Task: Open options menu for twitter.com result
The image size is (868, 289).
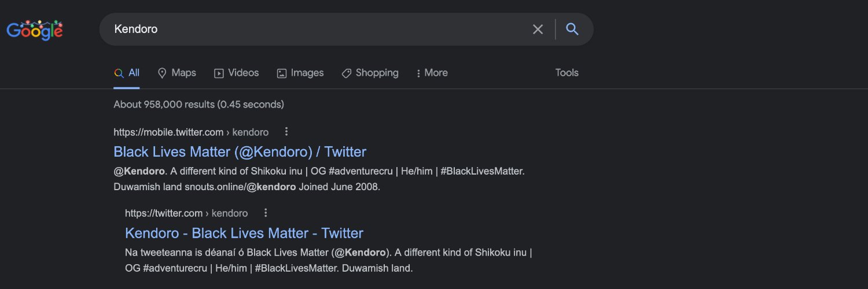Action: [266, 213]
